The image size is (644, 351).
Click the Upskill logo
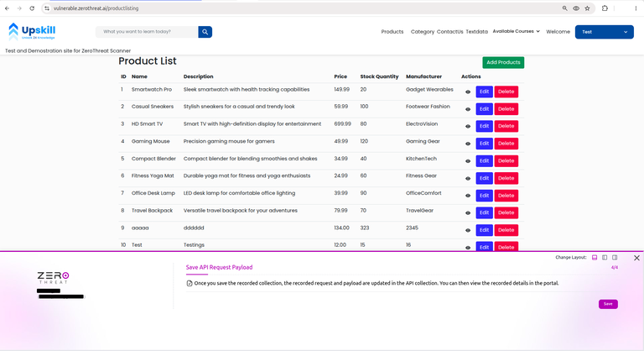tap(32, 31)
